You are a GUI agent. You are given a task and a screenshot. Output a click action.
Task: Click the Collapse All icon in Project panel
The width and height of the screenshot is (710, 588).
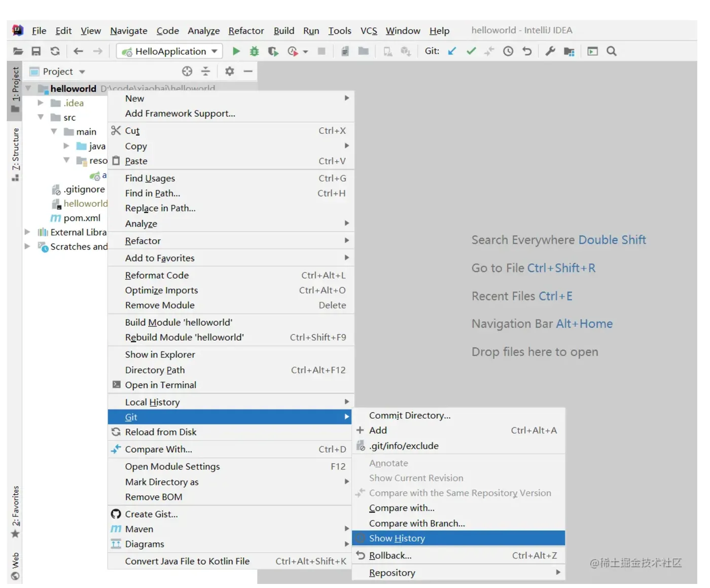[x=205, y=71]
